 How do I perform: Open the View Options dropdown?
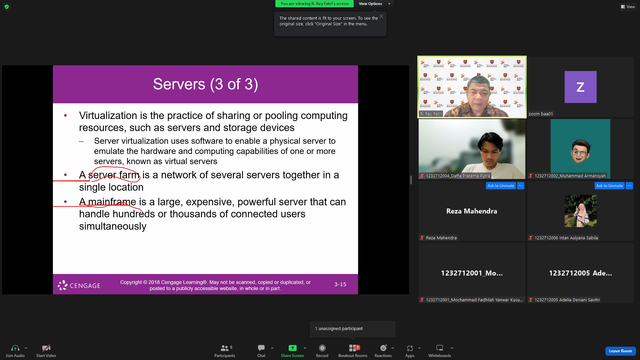tap(374, 4)
